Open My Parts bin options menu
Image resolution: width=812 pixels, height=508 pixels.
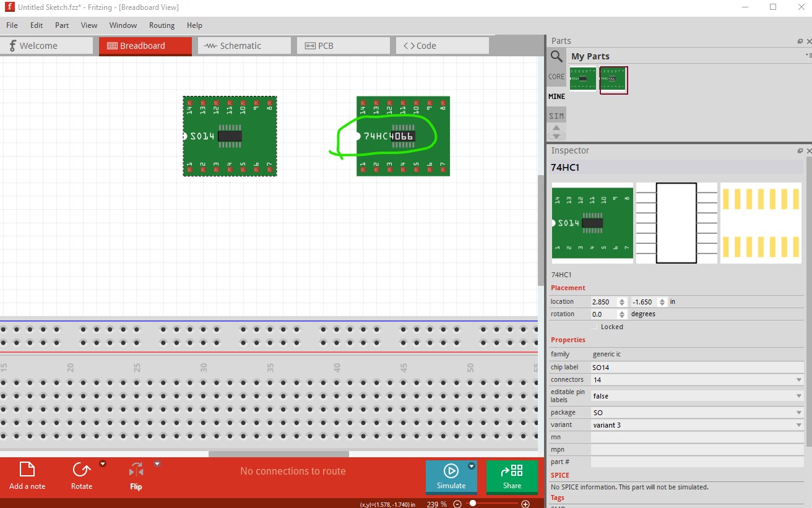808,56
